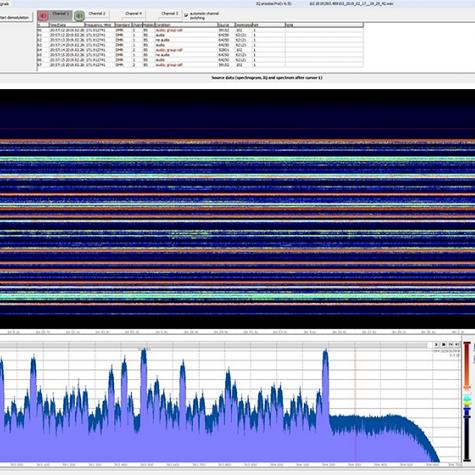475x475 pixels.
Task: Click the top red end of color scale
Action: [467, 344]
